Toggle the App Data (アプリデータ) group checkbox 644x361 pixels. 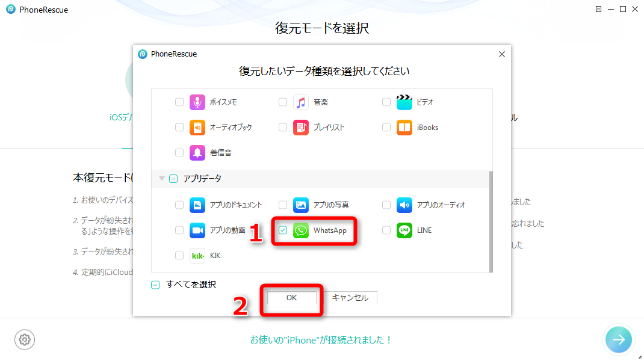click(x=173, y=179)
